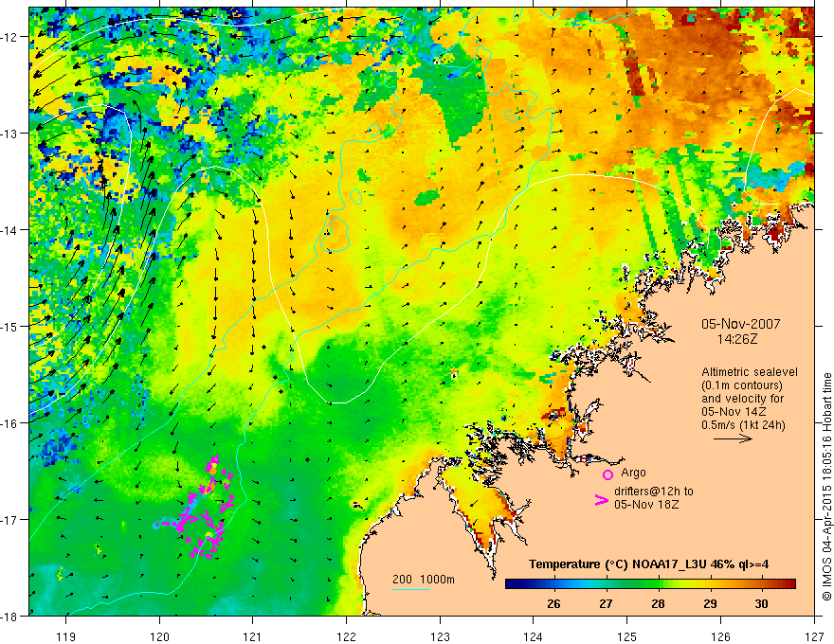Click the cyan isobath legend line
This screenshot has height=644, width=834.
coord(411,589)
